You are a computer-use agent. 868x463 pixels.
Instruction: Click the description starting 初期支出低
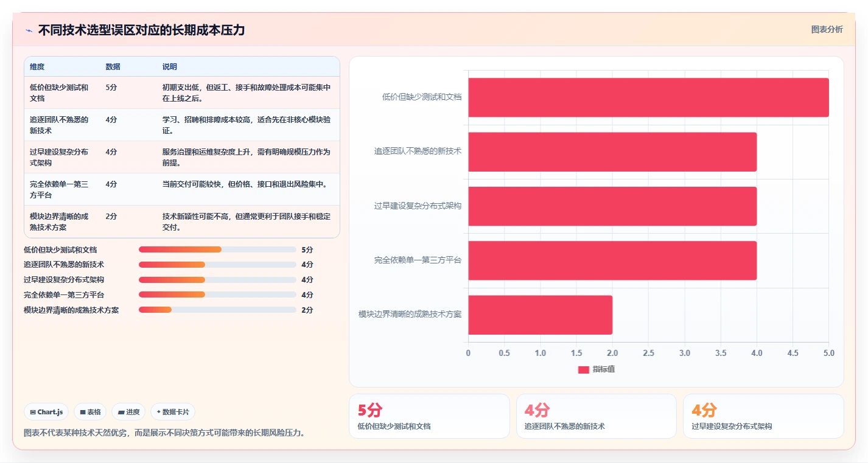247,92
